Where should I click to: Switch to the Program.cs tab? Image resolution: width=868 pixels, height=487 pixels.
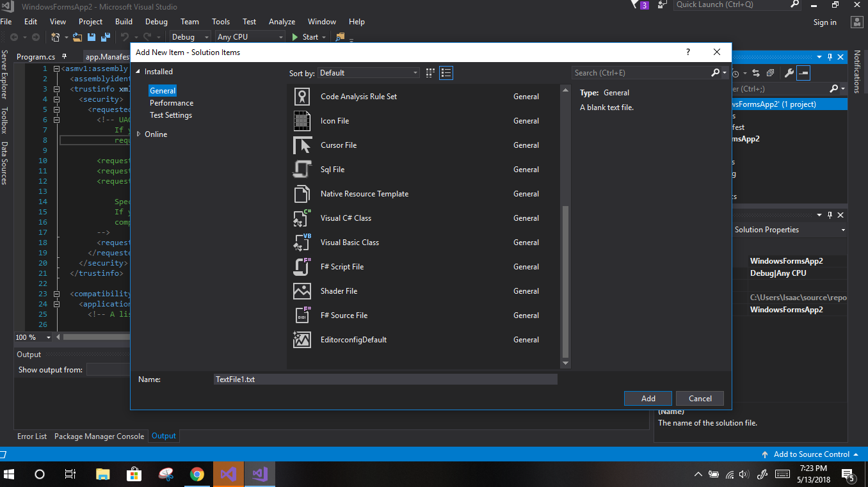coord(36,57)
